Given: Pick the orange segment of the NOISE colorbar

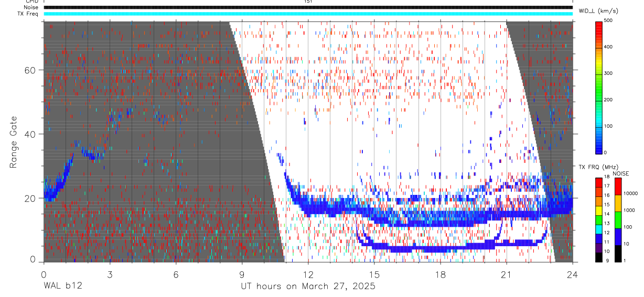Looking at the screenshot, I should pyautogui.click(x=617, y=203).
